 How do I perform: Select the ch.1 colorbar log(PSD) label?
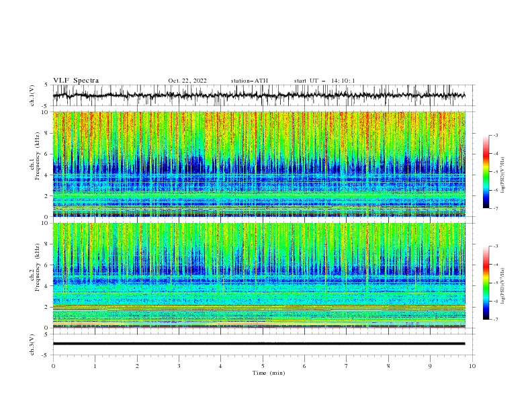click(x=503, y=175)
